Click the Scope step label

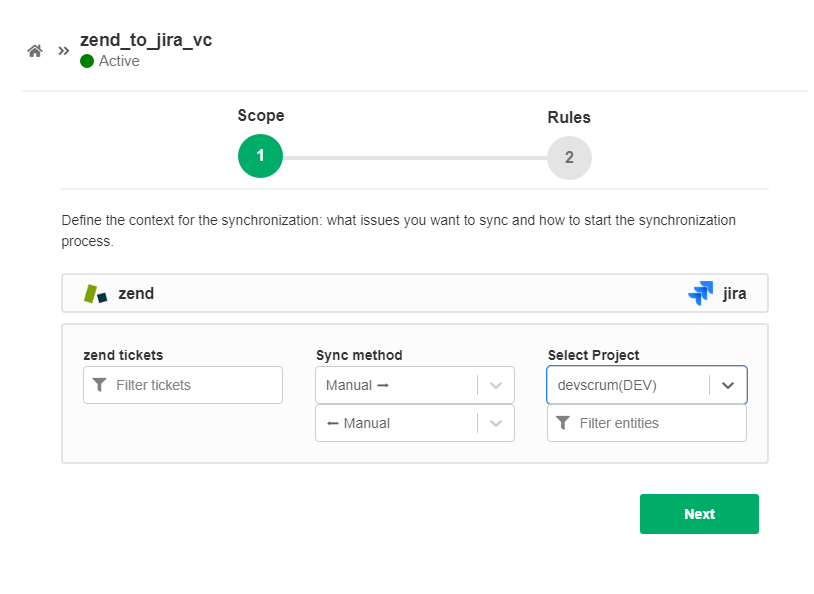tap(261, 115)
